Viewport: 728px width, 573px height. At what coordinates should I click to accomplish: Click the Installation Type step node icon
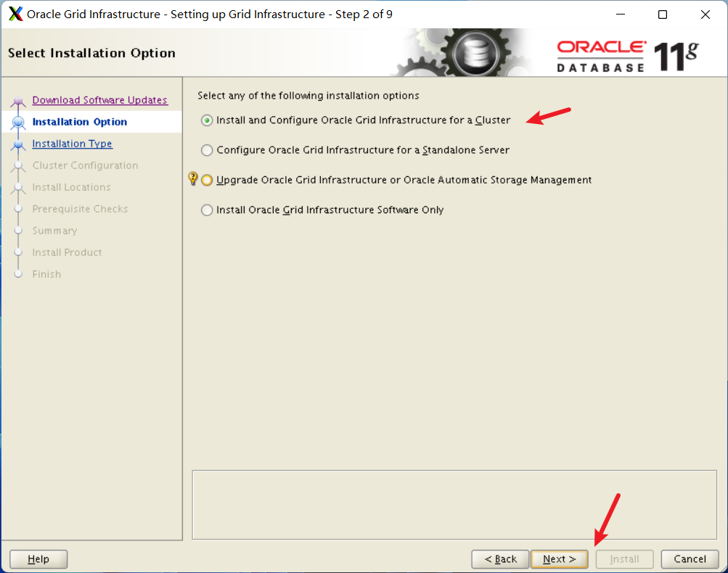(18, 145)
